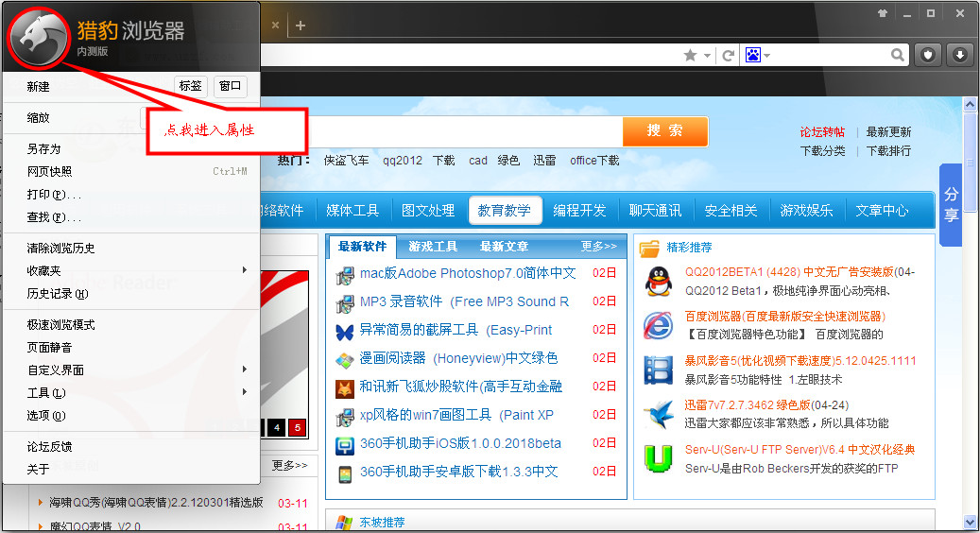Toggle 极速浏览模式 in the menu
Screen dimensions: 980x533
pos(131,325)
